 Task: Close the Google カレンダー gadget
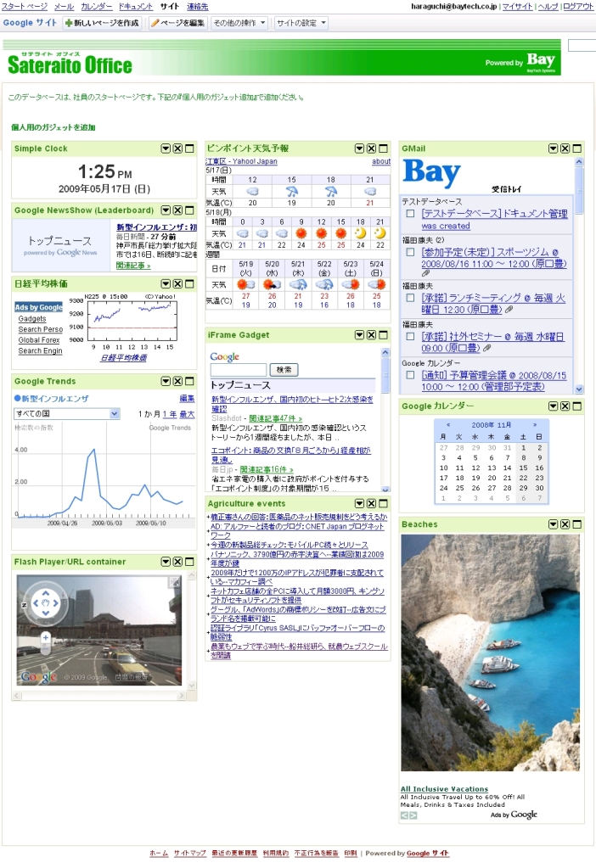pos(565,406)
